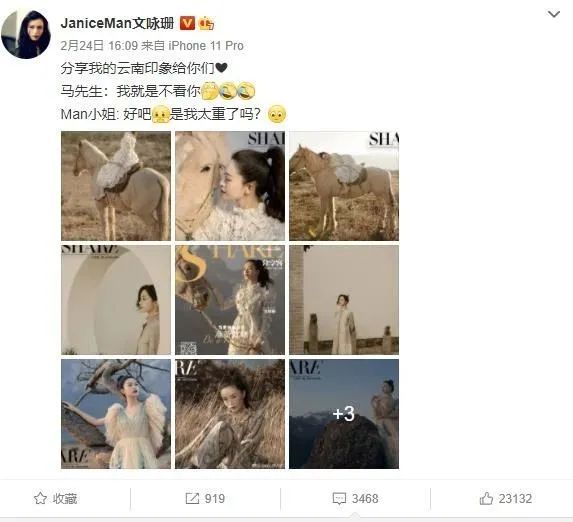Click the 收藏 favorites button

click(x=56, y=499)
